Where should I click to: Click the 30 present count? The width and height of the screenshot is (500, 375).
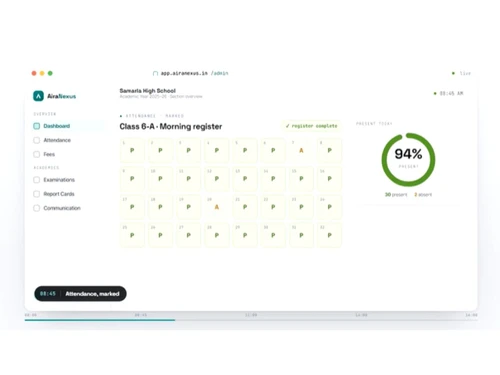point(396,195)
